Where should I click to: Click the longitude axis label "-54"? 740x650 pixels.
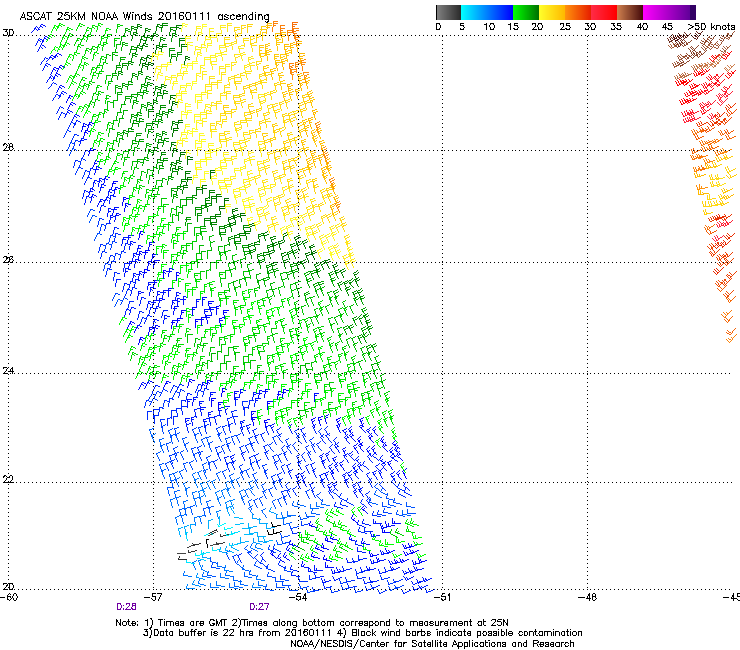tap(298, 597)
